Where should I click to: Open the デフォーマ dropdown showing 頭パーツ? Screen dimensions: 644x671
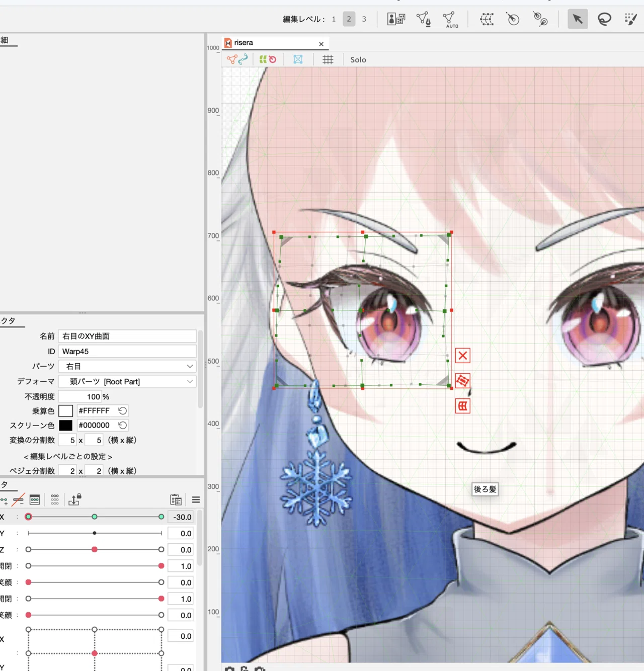pyautogui.click(x=127, y=381)
